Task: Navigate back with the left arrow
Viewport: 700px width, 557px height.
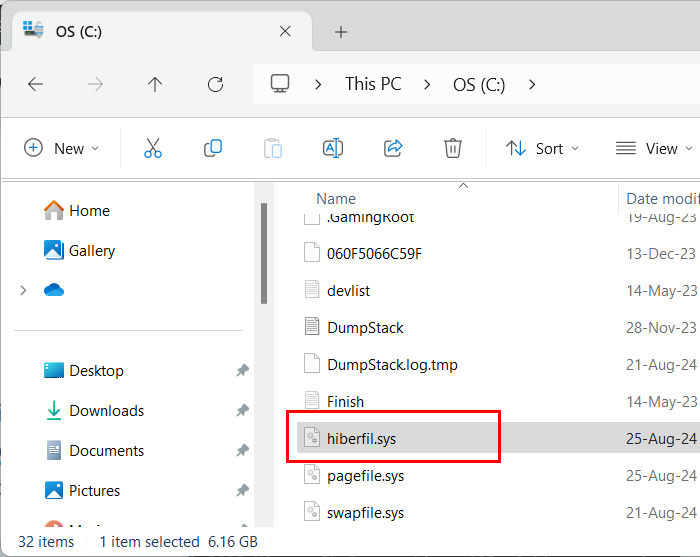Action: click(x=35, y=85)
